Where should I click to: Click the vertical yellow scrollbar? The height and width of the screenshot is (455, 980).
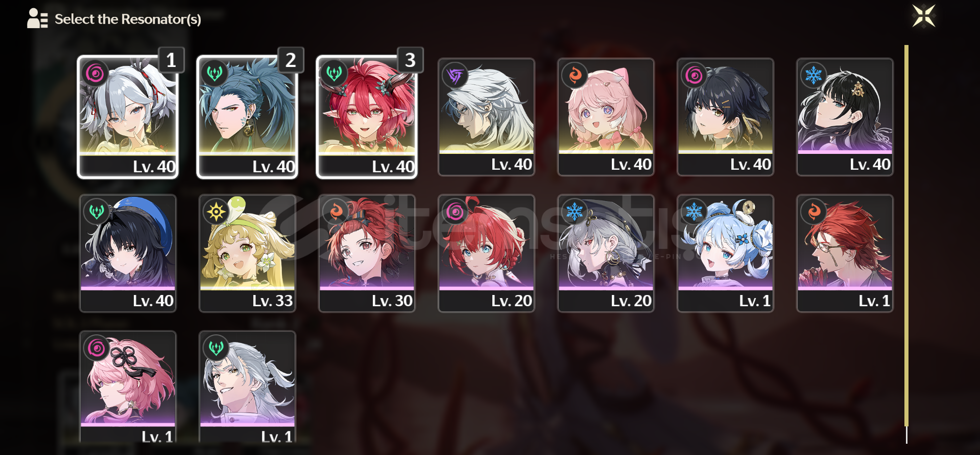pyautogui.click(x=906, y=236)
